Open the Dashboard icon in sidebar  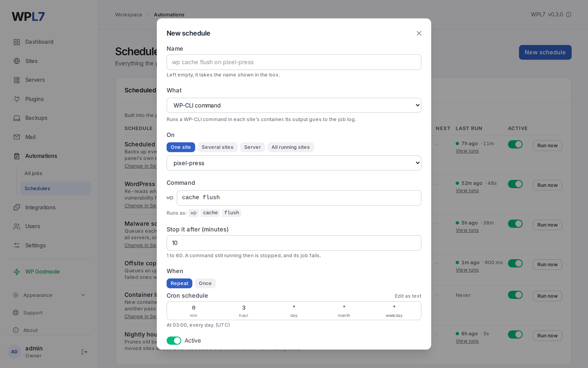pyautogui.click(x=17, y=42)
